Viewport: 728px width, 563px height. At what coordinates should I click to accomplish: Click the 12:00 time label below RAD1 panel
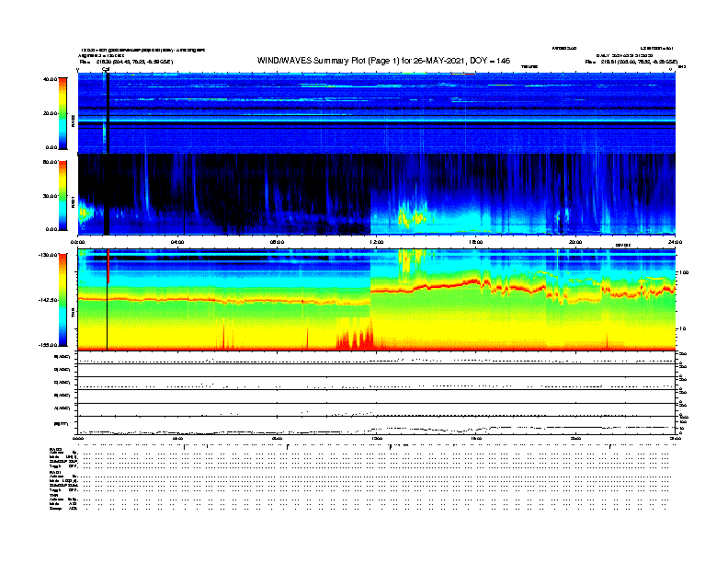coord(377,242)
